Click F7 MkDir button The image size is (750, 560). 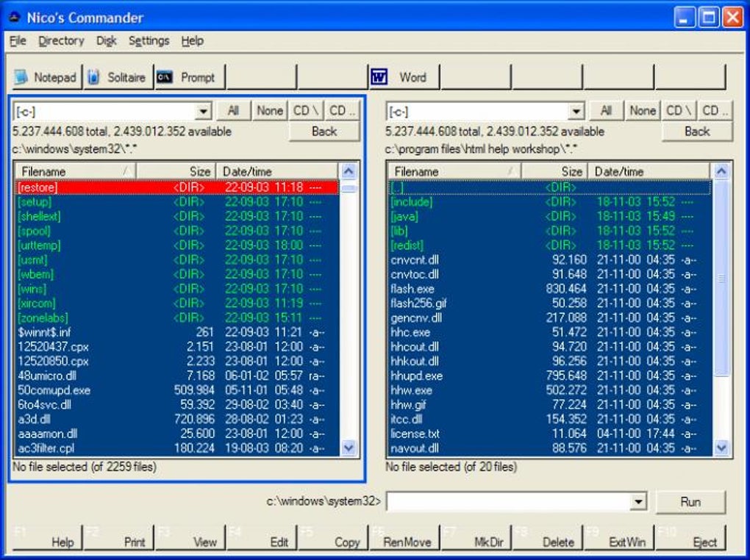[476, 537]
